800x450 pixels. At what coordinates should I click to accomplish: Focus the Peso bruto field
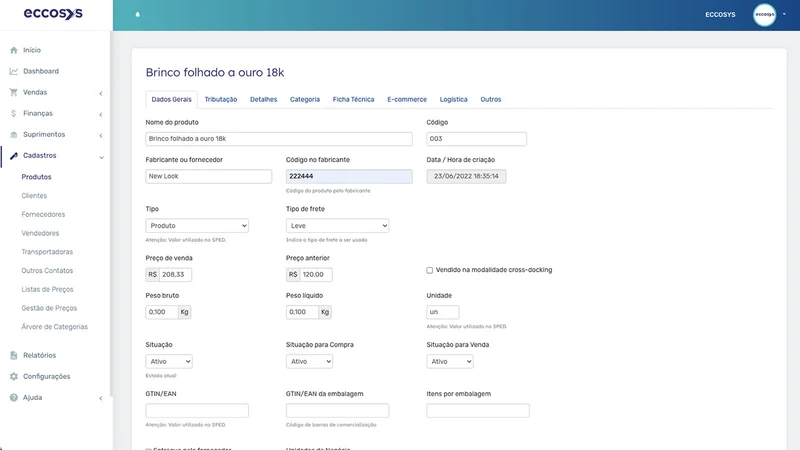[x=162, y=312]
